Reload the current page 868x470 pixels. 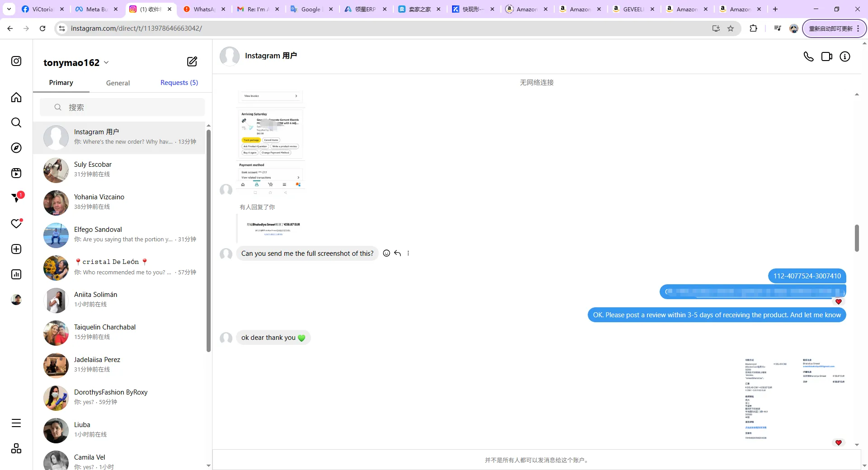tap(42, 28)
